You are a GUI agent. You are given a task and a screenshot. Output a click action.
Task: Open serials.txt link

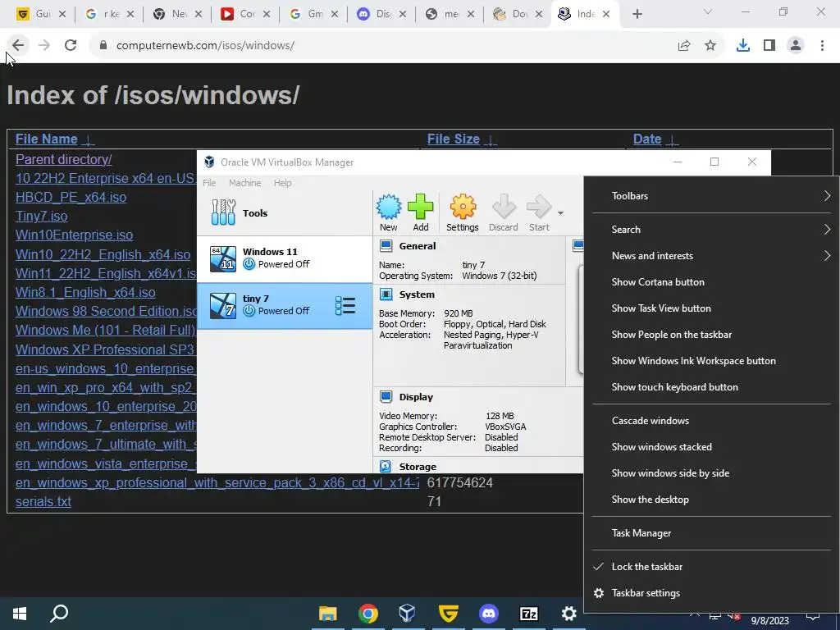(43, 501)
